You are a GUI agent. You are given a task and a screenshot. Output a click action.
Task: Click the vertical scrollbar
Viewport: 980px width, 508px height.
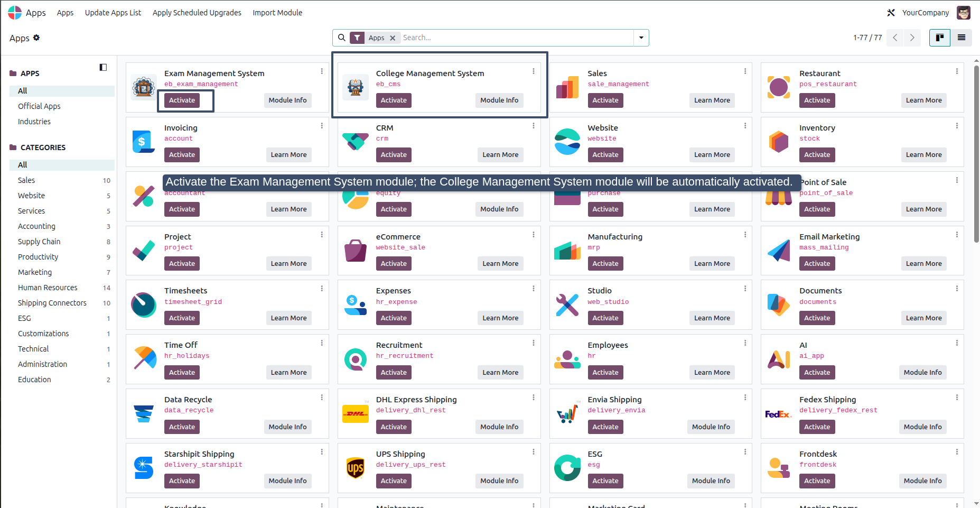click(976, 153)
